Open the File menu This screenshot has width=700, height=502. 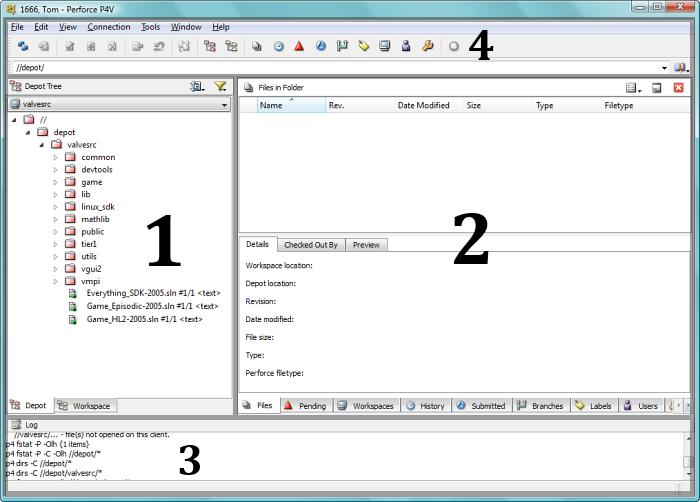(x=17, y=27)
